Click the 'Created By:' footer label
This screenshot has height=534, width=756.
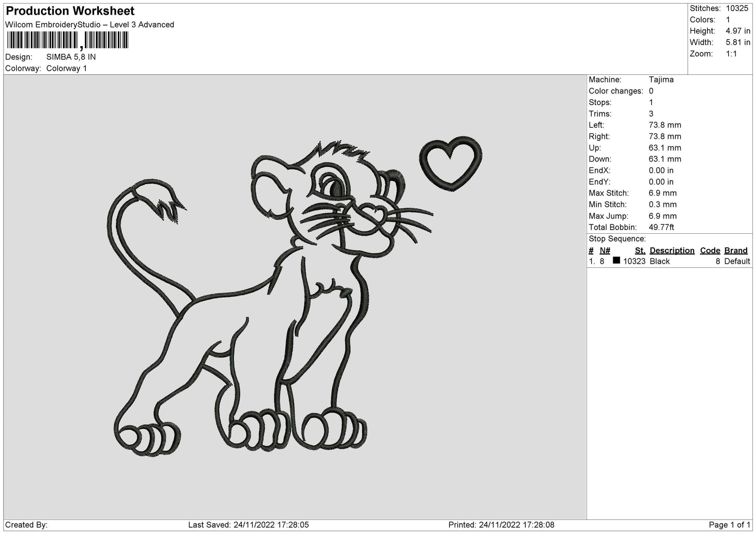pos(27,525)
